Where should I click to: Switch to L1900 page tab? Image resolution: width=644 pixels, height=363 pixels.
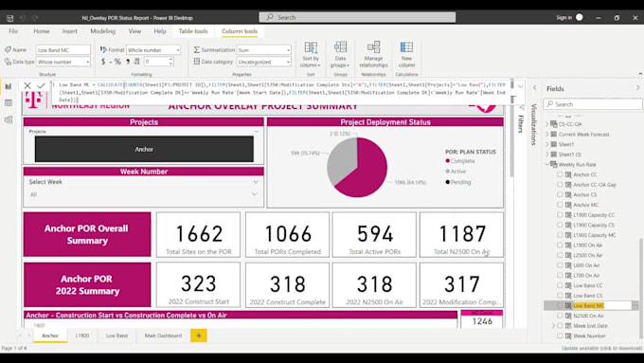click(82, 336)
